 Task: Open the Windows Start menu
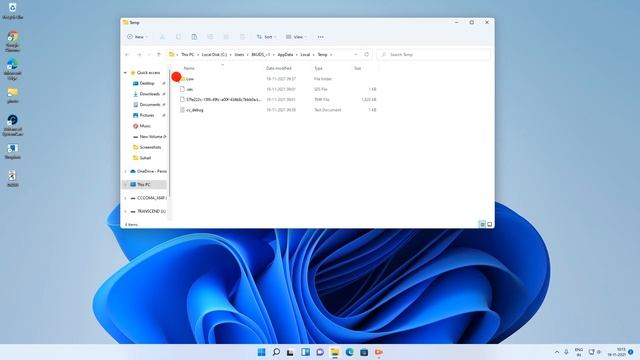[x=262, y=352]
